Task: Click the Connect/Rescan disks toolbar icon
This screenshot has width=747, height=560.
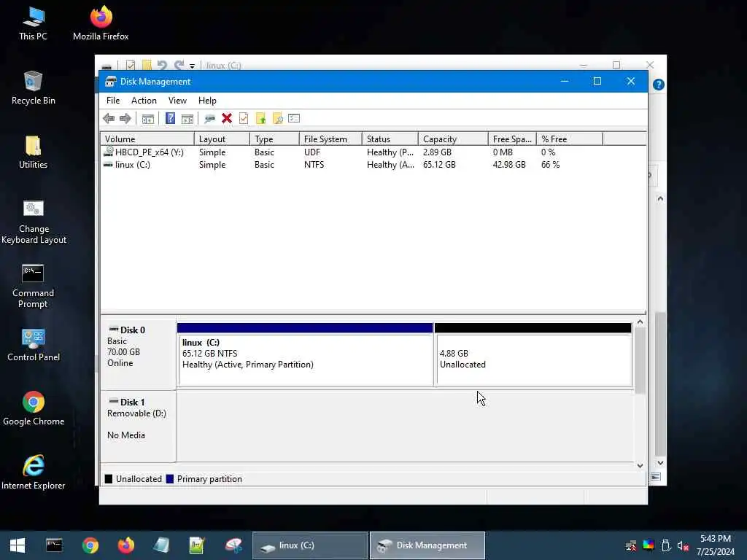Action: click(209, 119)
